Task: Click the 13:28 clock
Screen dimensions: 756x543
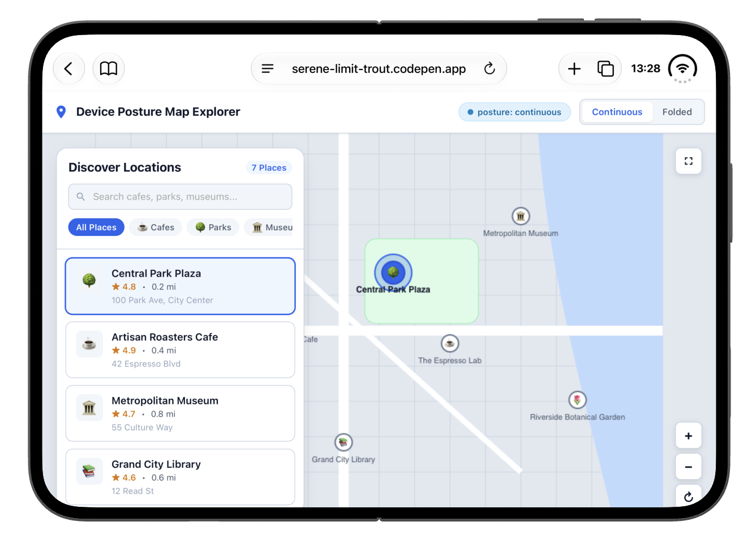Action: point(646,68)
